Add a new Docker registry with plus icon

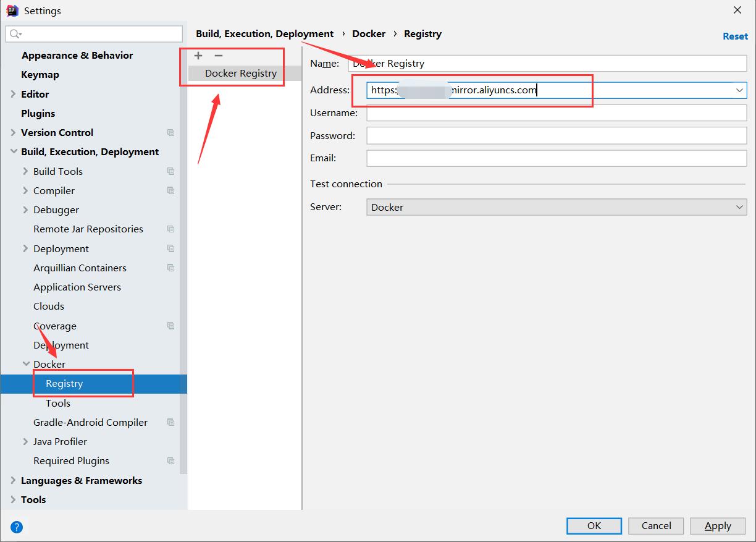198,56
